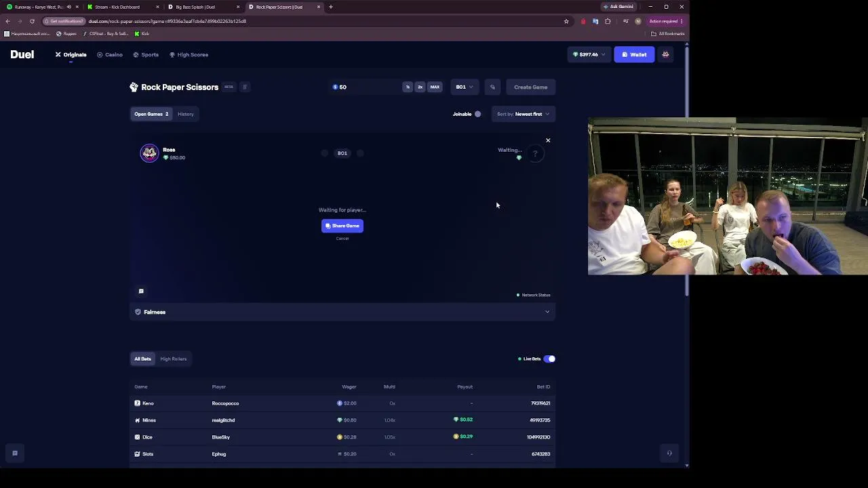Screen dimensions: 868x488
Task: Close the open game panel
Action: [548, 140]
